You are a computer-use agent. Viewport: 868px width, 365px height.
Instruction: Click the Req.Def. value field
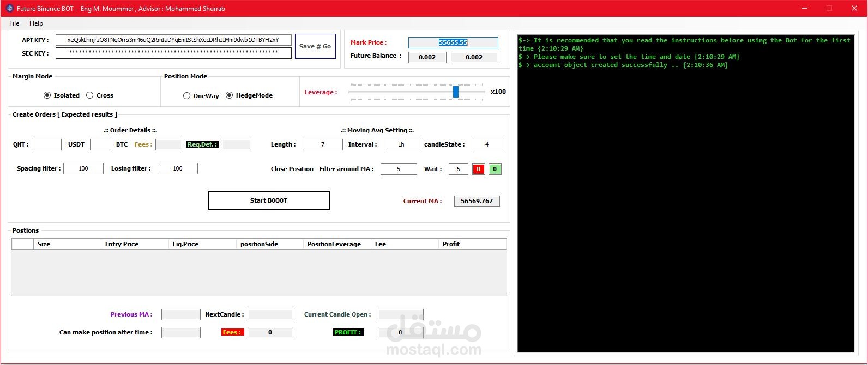click(237, 144)
